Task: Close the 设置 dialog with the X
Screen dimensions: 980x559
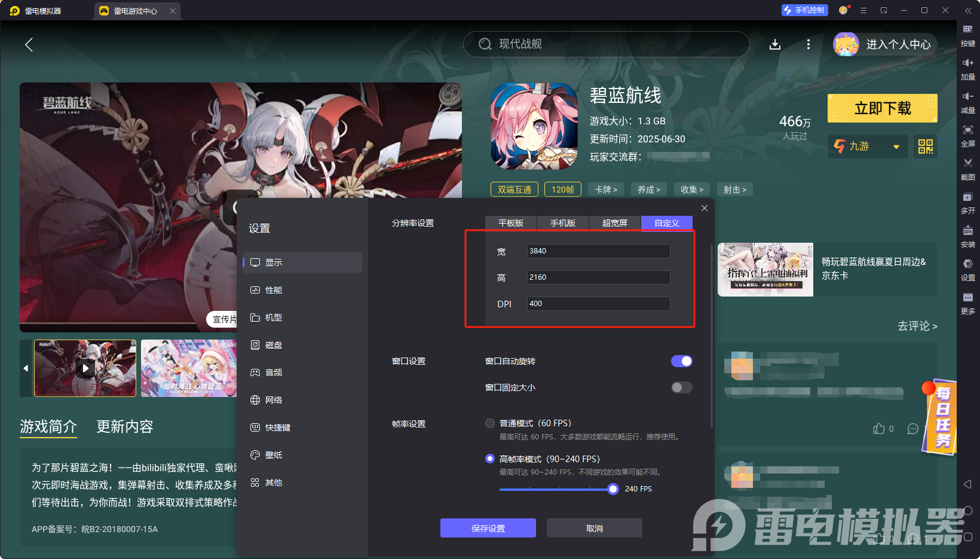Action: point(705,208)
